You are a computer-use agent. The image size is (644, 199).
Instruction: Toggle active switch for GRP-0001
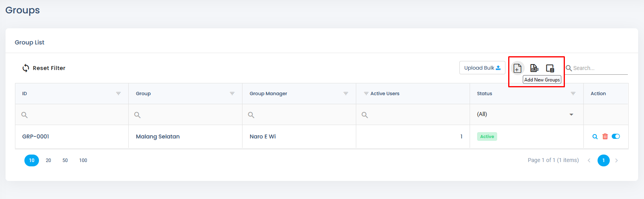pyautogui.click(x=616, y=136)
